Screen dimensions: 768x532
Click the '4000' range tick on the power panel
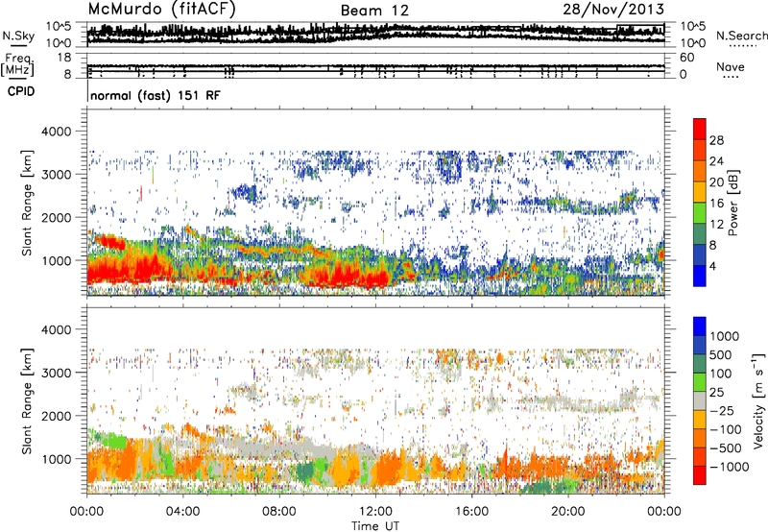[56, 132]
